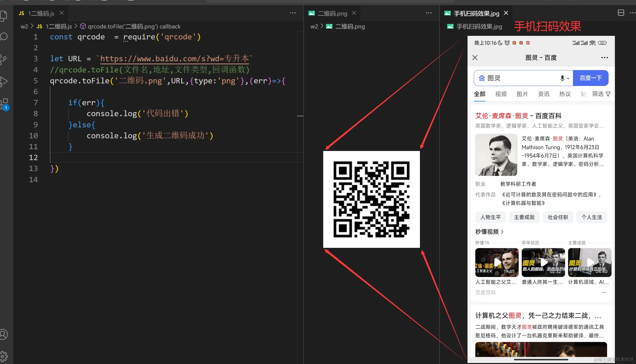Open the Manage gear icon

pos(4,356)
